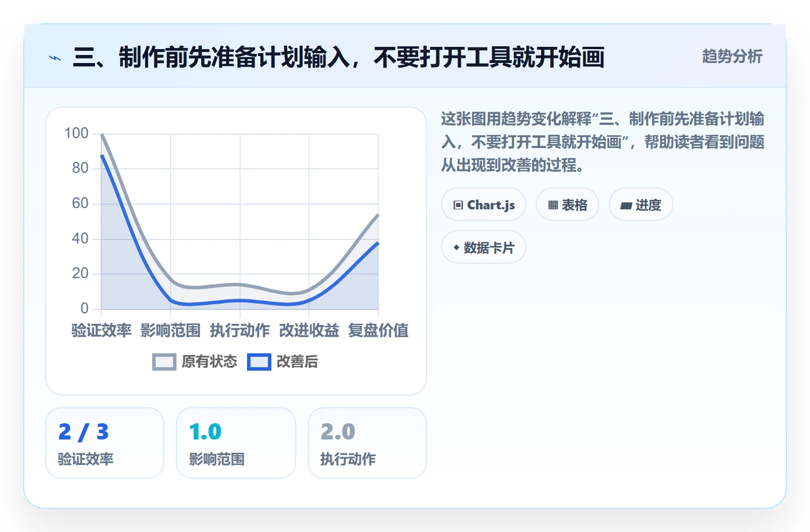The width and height of the screenshot is (810, 532).
Task: Click the 60 y-axis value
Action: pos(80,204)
